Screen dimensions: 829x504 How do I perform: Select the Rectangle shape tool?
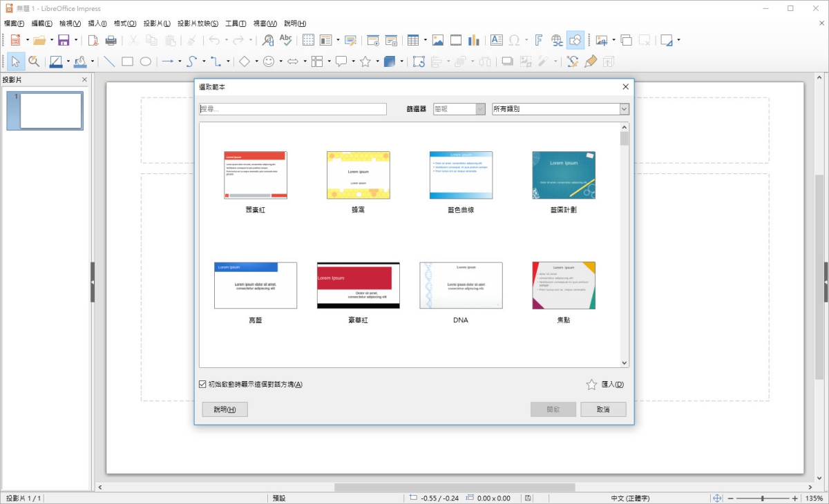click(x=127, y=61)
